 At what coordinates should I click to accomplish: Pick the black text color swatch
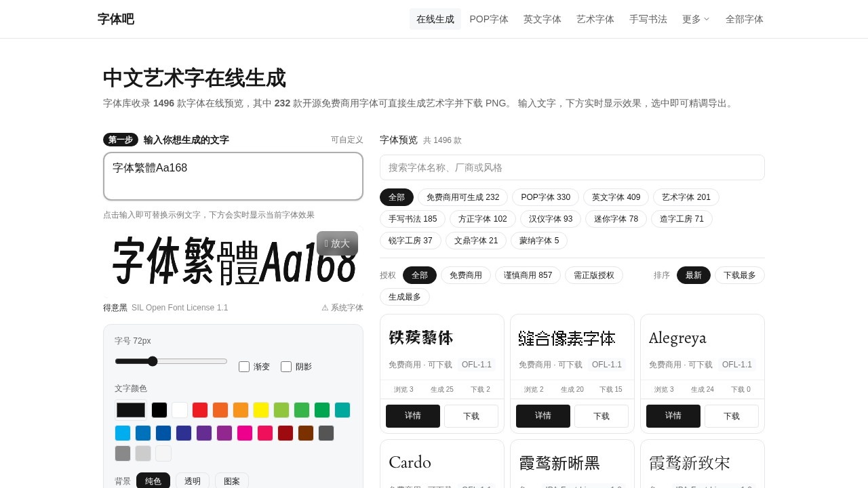coord(159,410)
